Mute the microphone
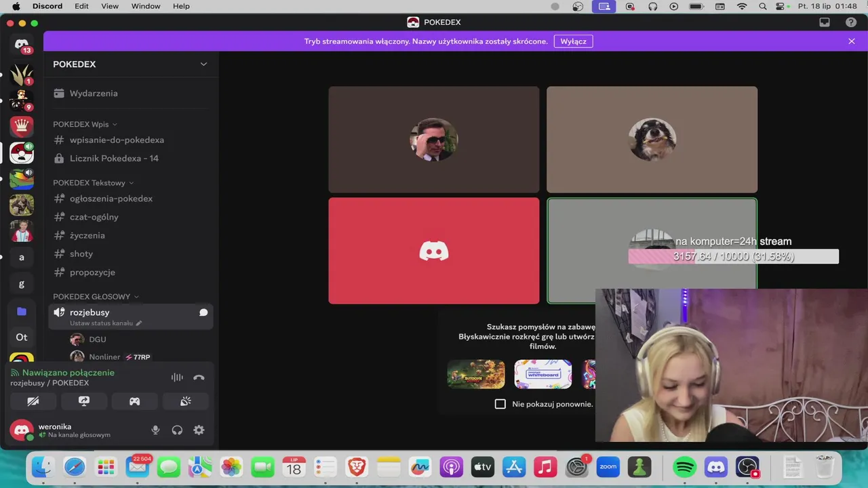The width and height of the screenshot is (868, 488). click(x=155, y=430)
